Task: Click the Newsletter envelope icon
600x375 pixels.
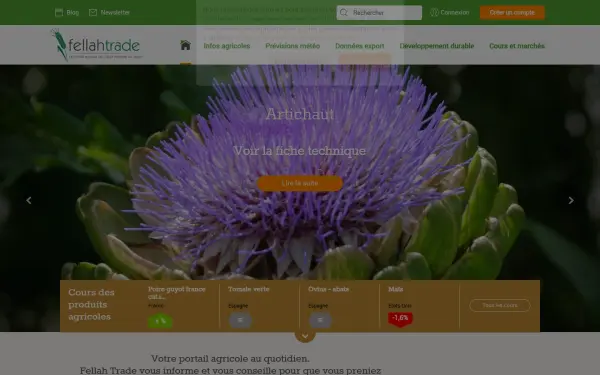Action: click(x=93, y=13)
